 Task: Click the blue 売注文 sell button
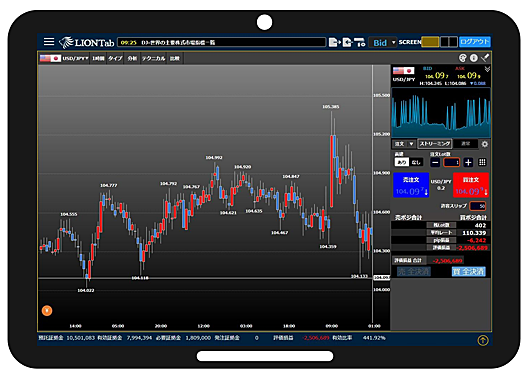coord(411,185)
